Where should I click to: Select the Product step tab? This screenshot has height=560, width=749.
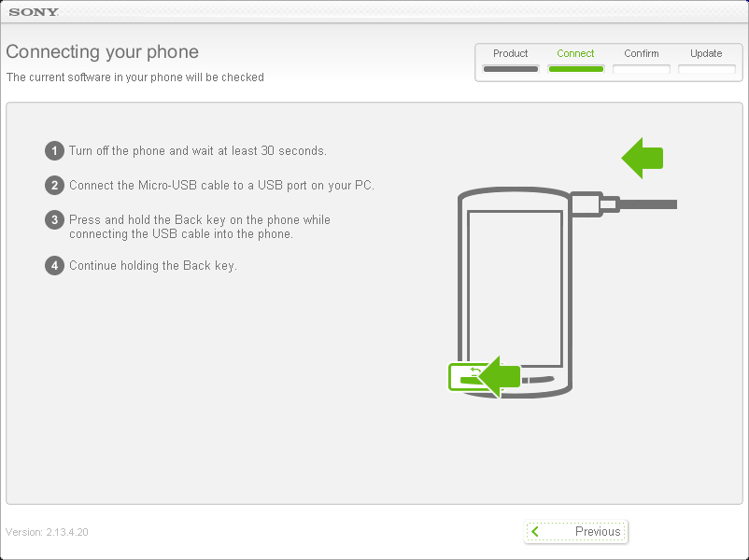tap(510, 53)
